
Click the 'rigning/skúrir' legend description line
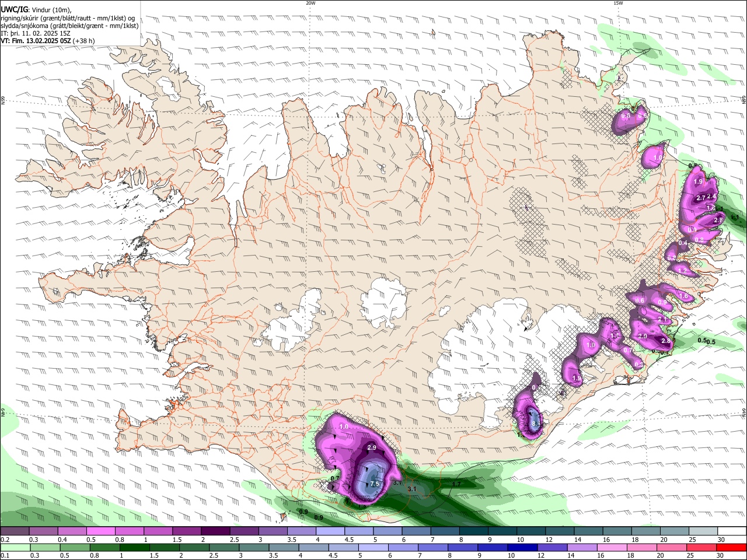(68, 18)
